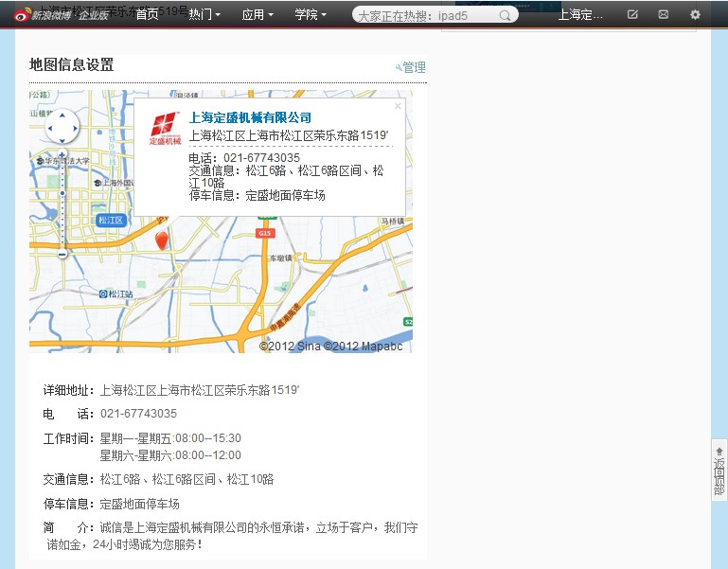Click the 管理 manage link
Viewport: 728px width, 569px height.
click(x=411, y=67)
